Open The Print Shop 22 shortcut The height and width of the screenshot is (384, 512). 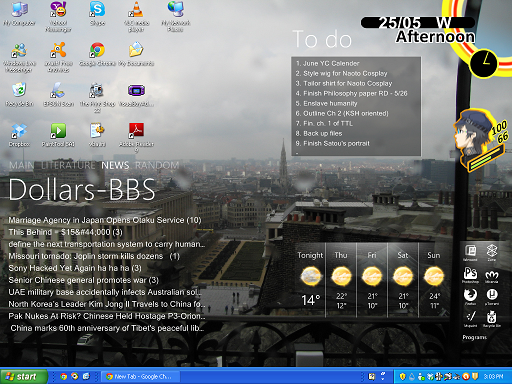[97, 97]
